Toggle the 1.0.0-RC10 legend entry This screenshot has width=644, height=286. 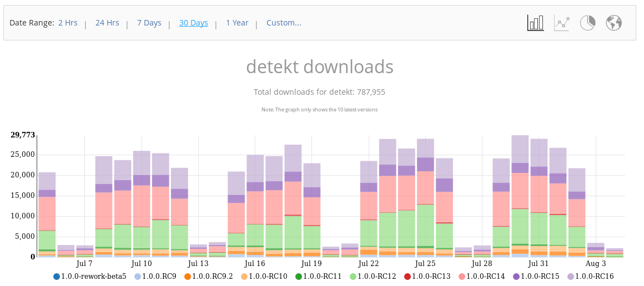(x=263, y=276)
